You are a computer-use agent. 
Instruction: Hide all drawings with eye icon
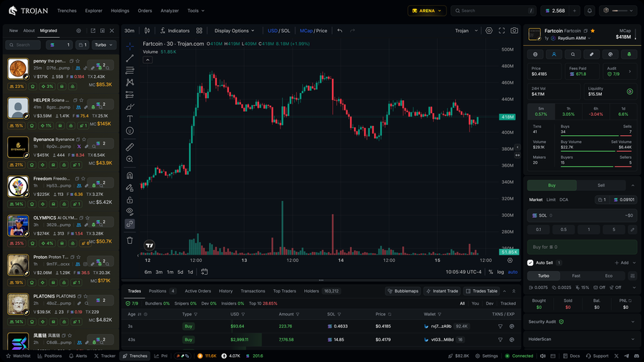pyautogui.click(x=130, y=212)
